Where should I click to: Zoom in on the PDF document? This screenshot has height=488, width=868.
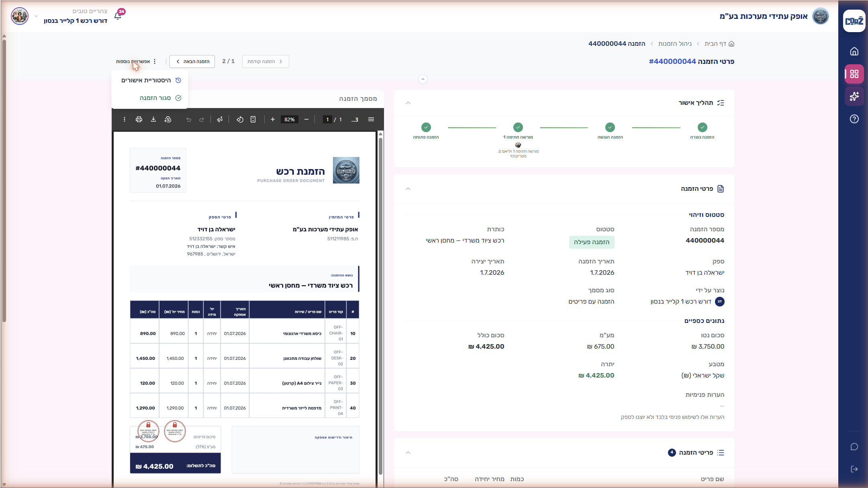[273, 119]
